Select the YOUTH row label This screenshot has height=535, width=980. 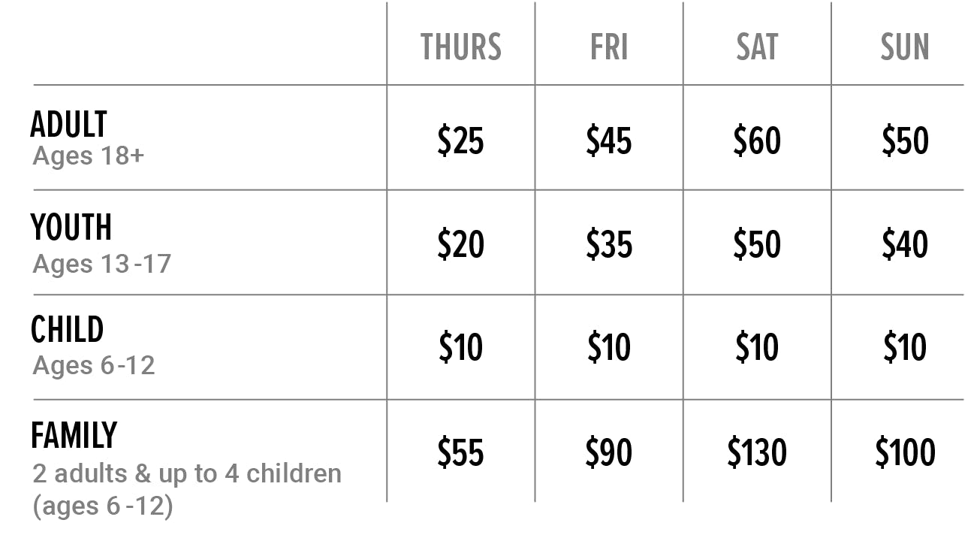(x=71, y=228)
